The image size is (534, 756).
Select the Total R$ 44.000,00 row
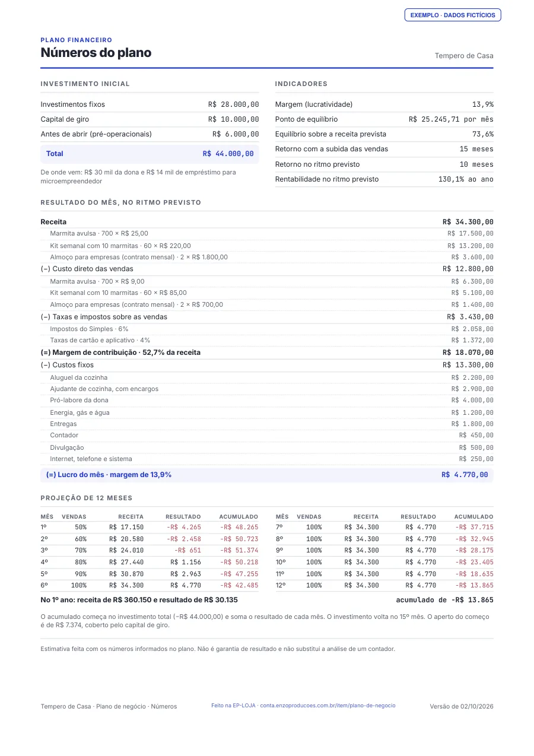coord(150,154)
